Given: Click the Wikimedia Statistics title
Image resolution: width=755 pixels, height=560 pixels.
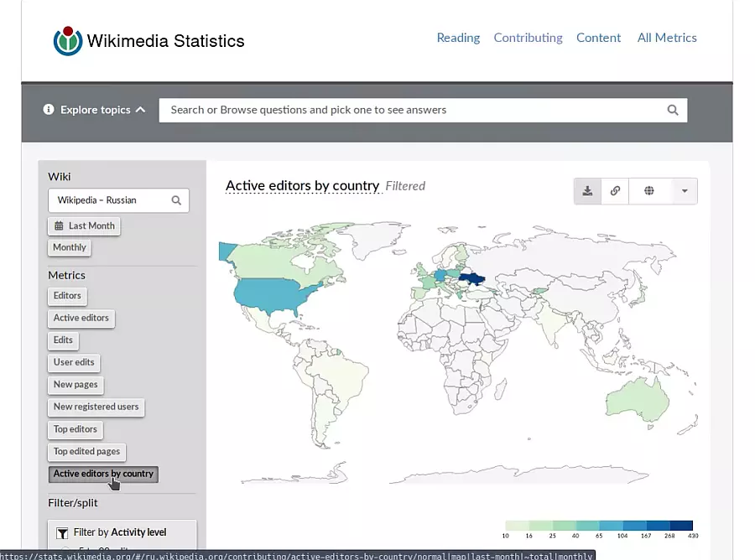Looking at the screenshot, I should 165,41.
